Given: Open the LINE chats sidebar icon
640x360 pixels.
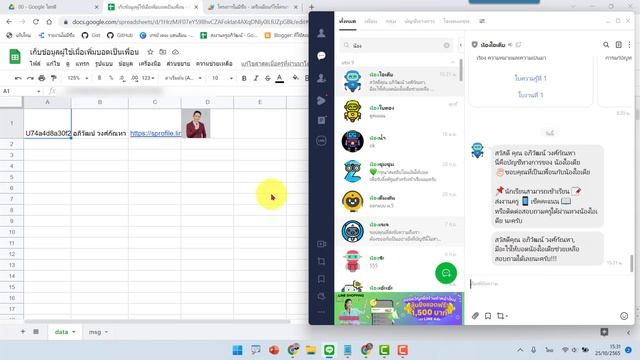Looking at the screenshot, I should [x=321, y=56].
